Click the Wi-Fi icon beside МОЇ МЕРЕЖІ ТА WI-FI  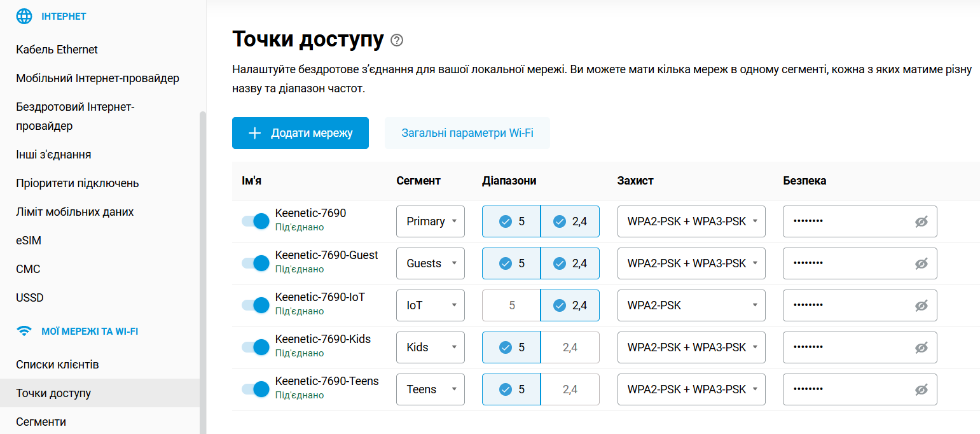click(24, 331)
